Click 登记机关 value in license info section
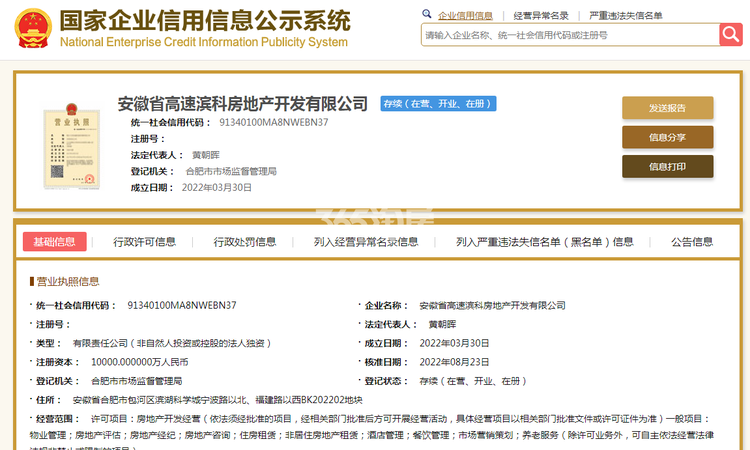 point(137,381)
